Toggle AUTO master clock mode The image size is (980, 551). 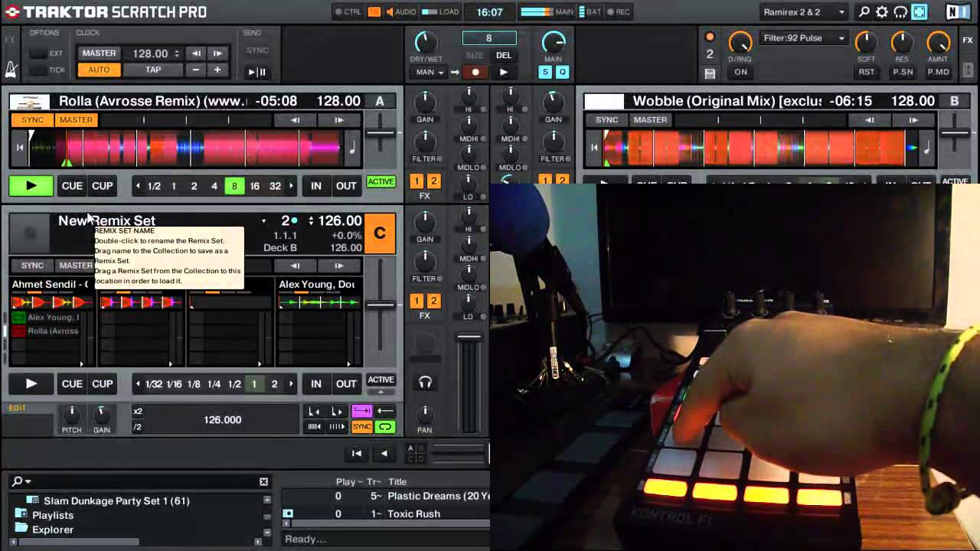pos(99,70)
